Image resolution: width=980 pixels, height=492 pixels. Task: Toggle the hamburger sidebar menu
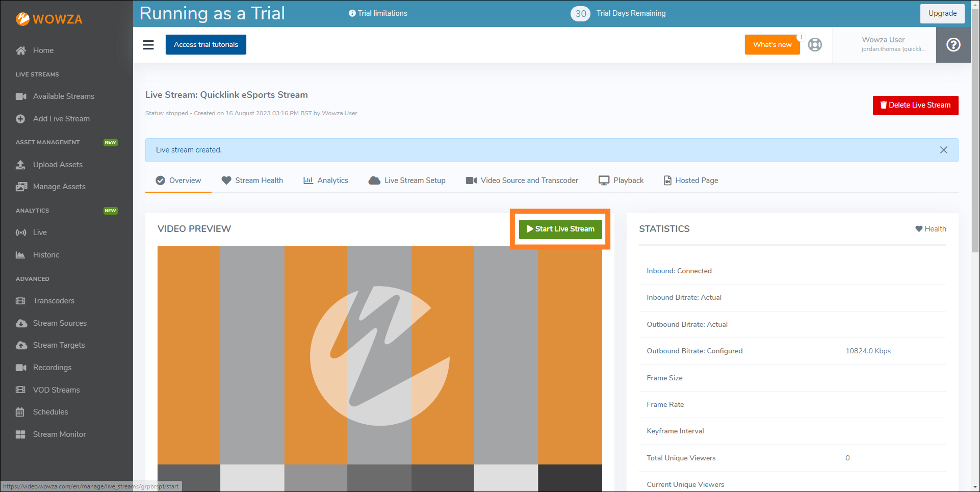point(148,45)
